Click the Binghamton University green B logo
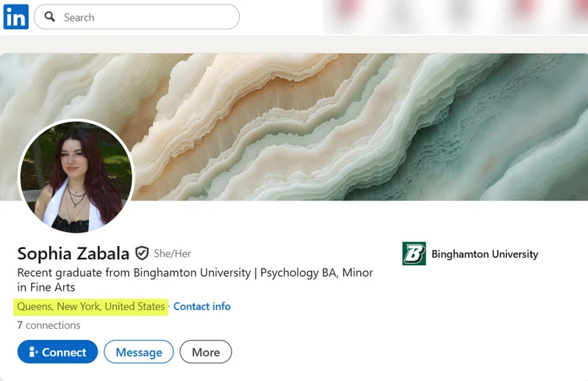The image size is (588, 381). pyautogui.click(x=414, y=253)
